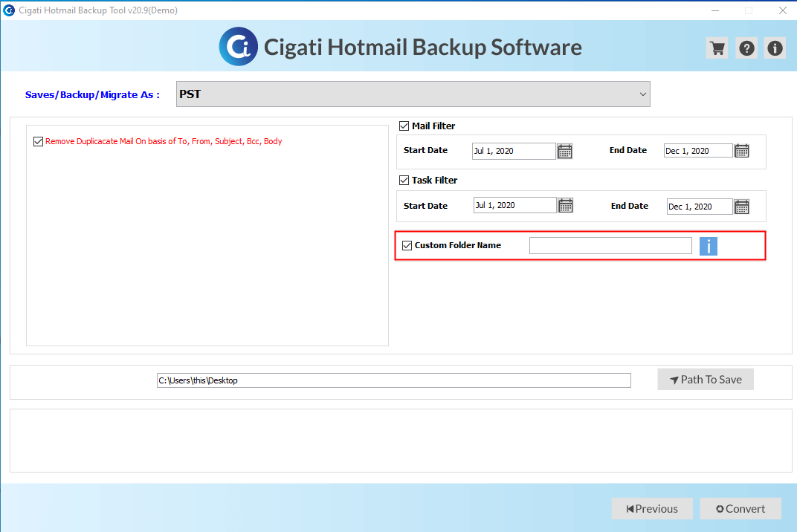This screenshot has width=797, height=532.
Task: Close the Cigati Hotmail Backup Tool window
Action: click(783, 10)
